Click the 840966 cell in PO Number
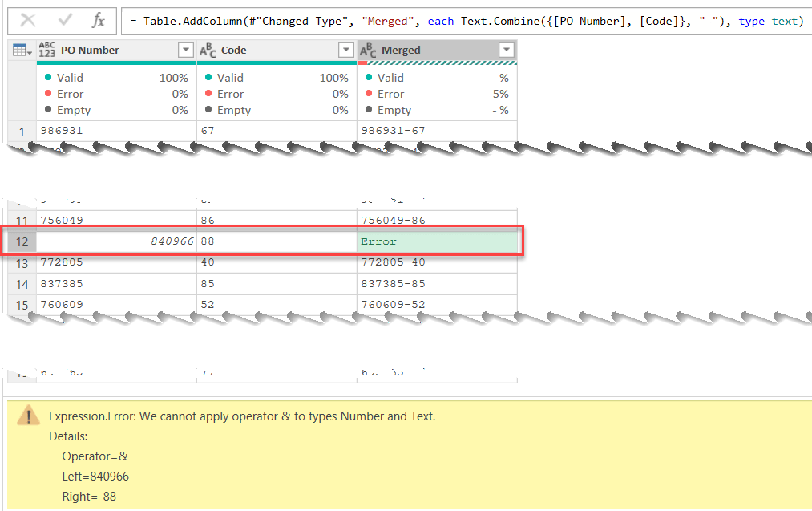The height and width of the screenshot is (511, 812). [116, 241]
